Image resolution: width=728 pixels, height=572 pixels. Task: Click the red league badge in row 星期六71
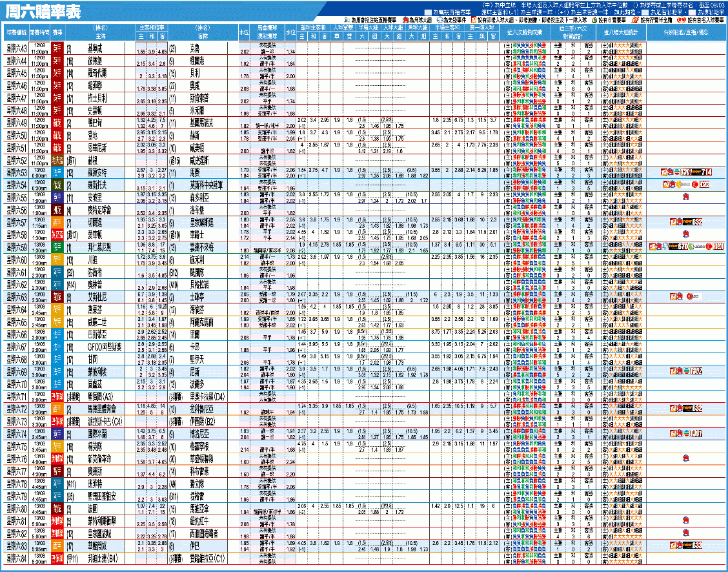click(x=57, y=396)
